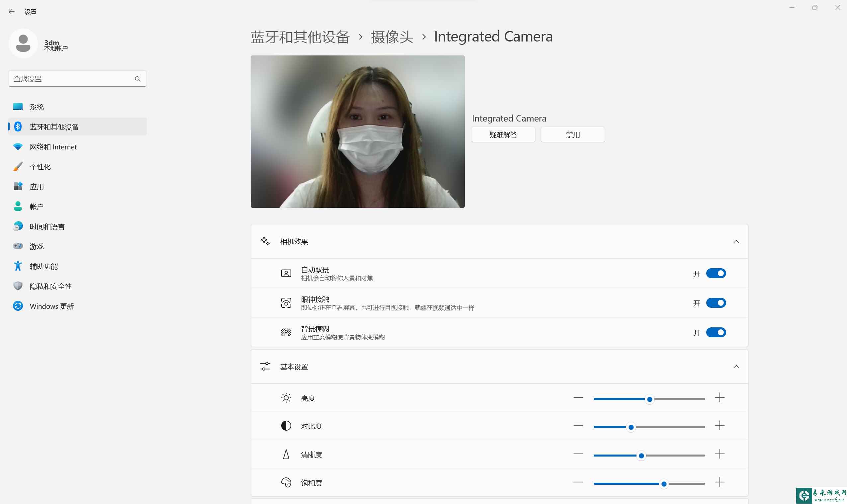Click the globe clock icon for 时间和语言
This screenshot has height=504, width=847.
18,226
